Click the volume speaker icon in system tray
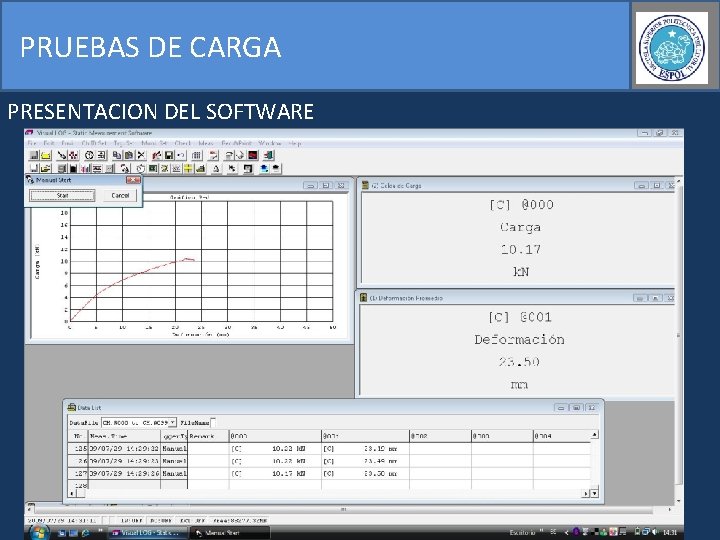The image size is (720, 540). tap(654, 533)
